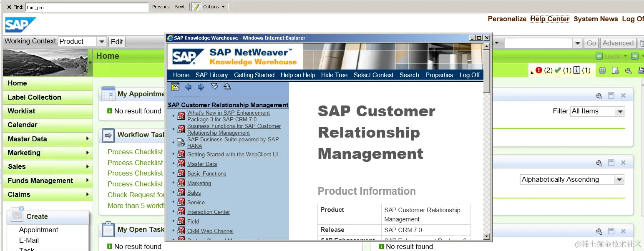Expand the Claims navigation submenu arrow

click(x=88, y=194)
